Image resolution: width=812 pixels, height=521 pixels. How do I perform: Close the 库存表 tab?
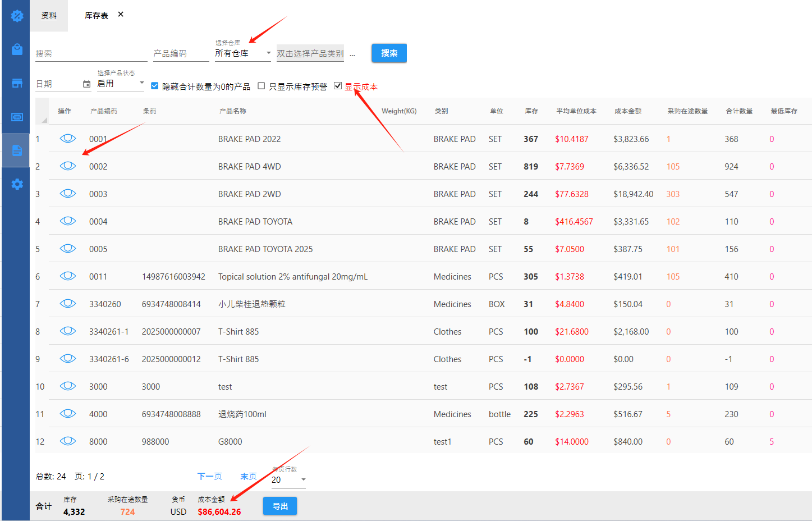tap(121, 15)
